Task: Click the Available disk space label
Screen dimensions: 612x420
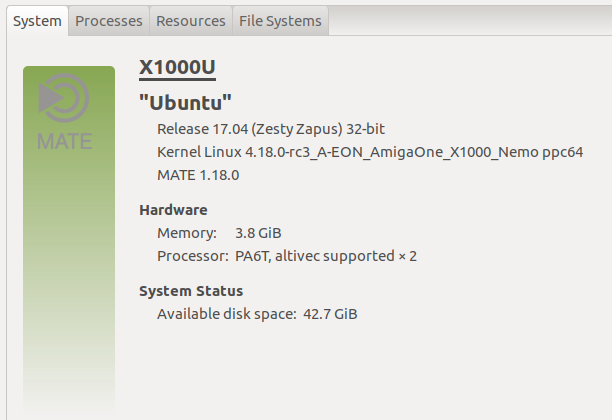Action: click(226, 314)
